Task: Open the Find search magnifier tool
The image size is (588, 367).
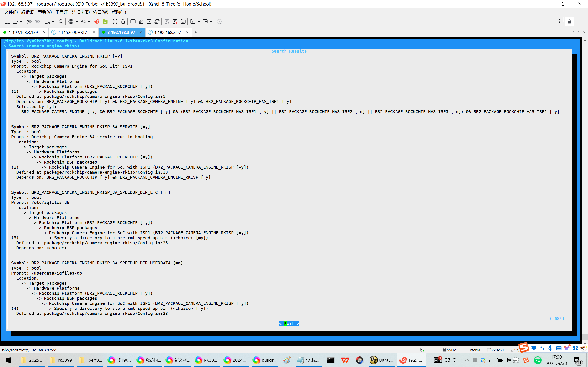Action: pos(61,22)
